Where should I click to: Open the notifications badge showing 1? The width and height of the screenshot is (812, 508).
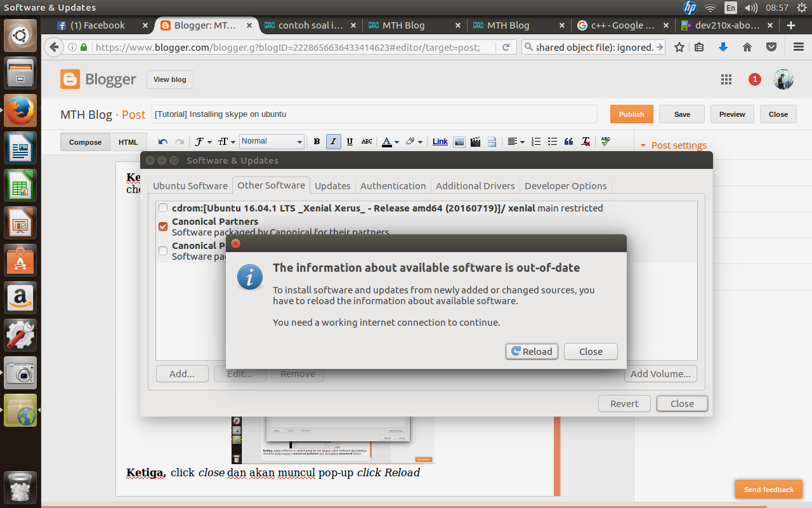(x=754, y=79)
